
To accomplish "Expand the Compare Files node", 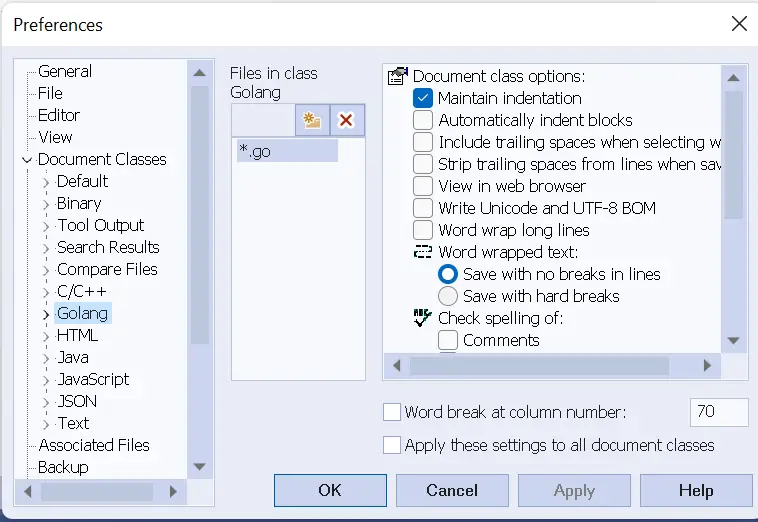I will pos(46,270).
